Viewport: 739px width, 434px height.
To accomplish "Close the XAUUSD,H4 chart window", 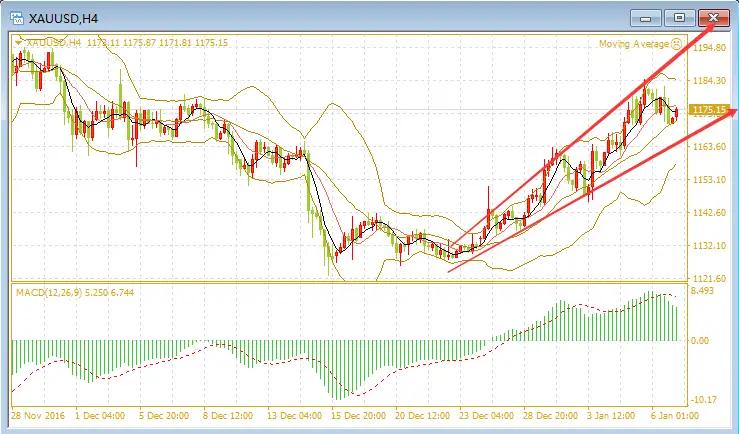I will [x=714, y=18].
